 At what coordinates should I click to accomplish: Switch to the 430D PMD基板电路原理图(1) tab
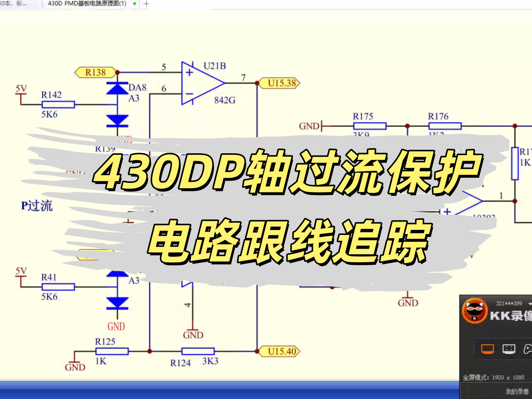point(87,4)
